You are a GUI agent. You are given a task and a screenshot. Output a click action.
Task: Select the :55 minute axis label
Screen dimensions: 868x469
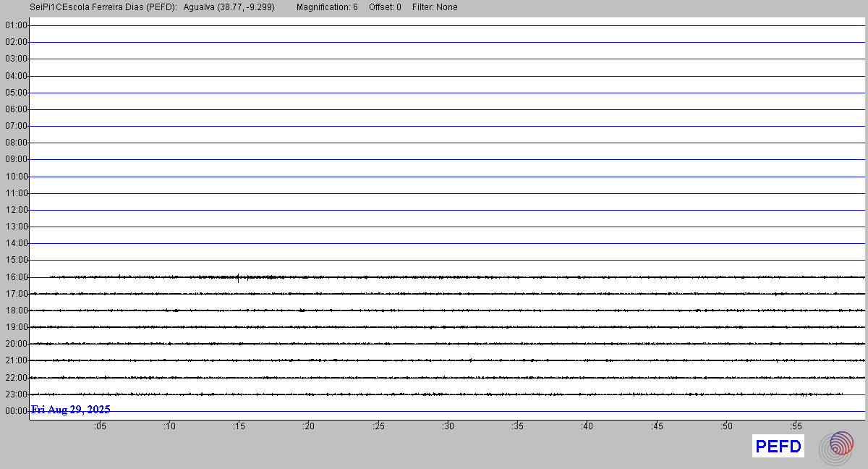coord(796,426)
